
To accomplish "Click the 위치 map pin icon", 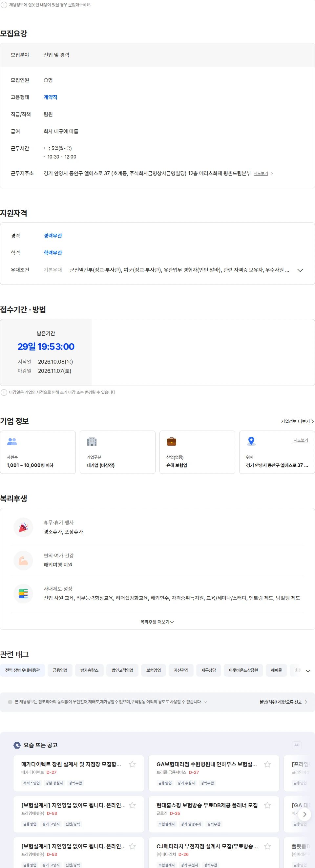I will coord(251,441).
